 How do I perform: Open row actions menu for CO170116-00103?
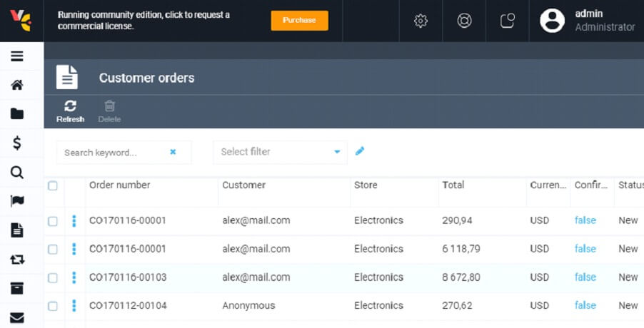pos(74,277)
